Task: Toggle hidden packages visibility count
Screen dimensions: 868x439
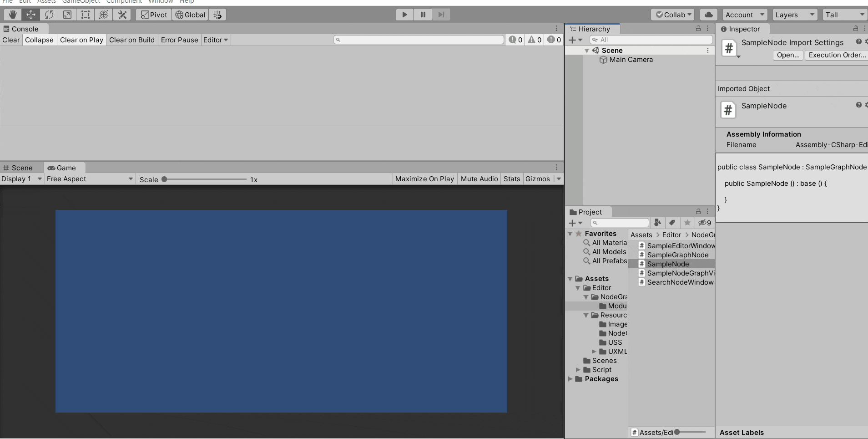Action: [x=705, y=223]
